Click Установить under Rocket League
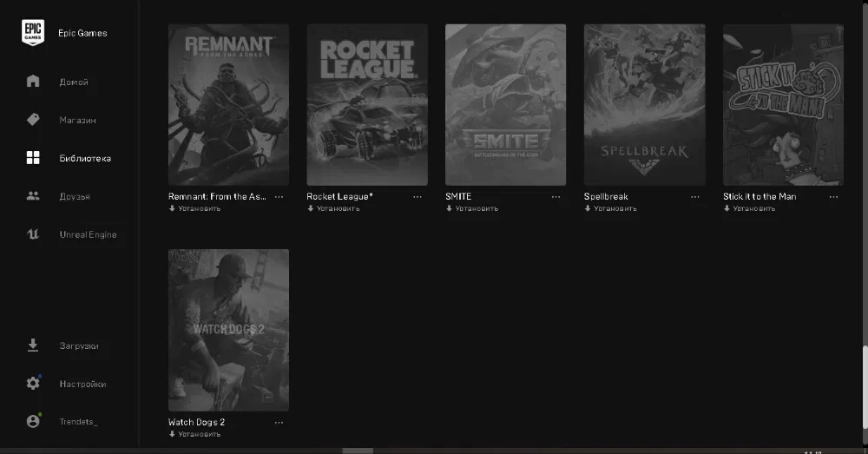868x454 pixels. coord(339,208)
